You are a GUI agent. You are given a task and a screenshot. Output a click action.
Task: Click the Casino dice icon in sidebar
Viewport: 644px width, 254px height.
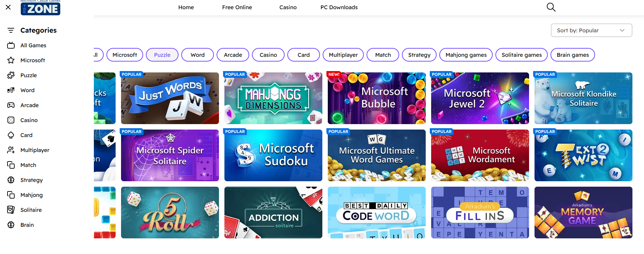pyautogui.click(x=11, y=120)
